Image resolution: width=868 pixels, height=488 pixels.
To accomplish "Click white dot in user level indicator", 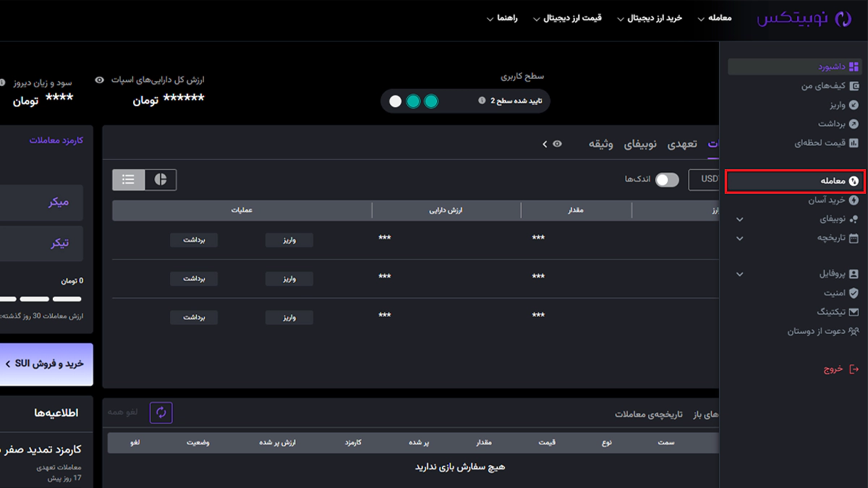I will 395,101.
